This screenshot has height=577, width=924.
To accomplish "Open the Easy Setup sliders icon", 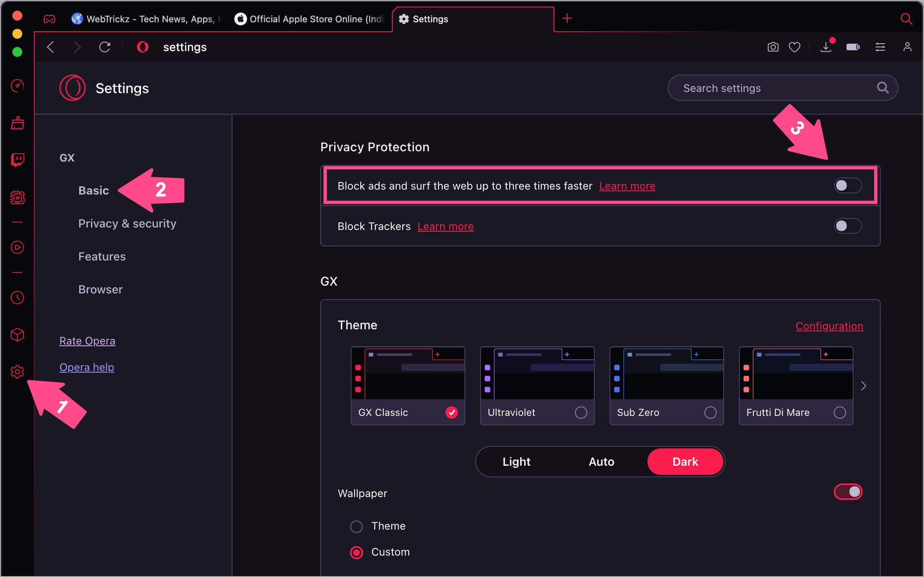I will (880, 47).
